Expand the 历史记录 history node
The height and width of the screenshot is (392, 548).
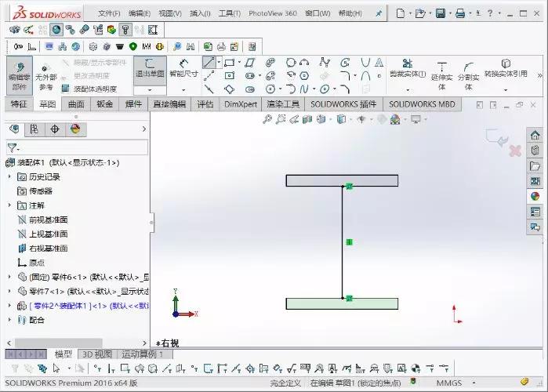pos(9,176)
